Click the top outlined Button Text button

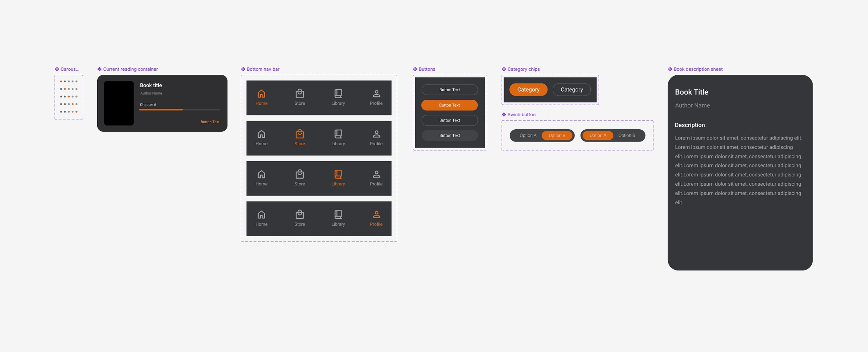[x=449, y=90]
